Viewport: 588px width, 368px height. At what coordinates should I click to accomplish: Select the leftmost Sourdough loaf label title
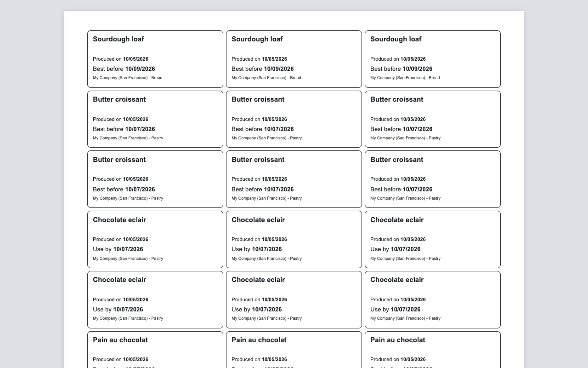pyautogui.click(x=118, y=39)
